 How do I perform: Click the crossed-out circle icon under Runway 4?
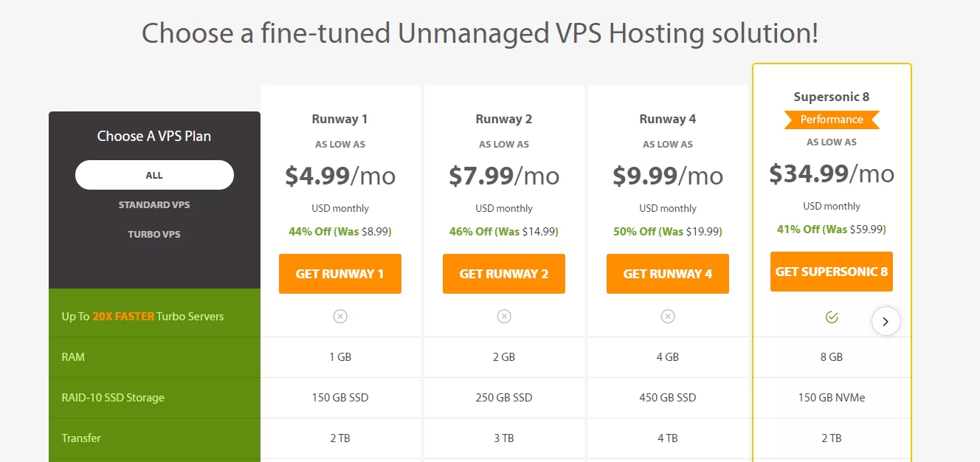668,316
